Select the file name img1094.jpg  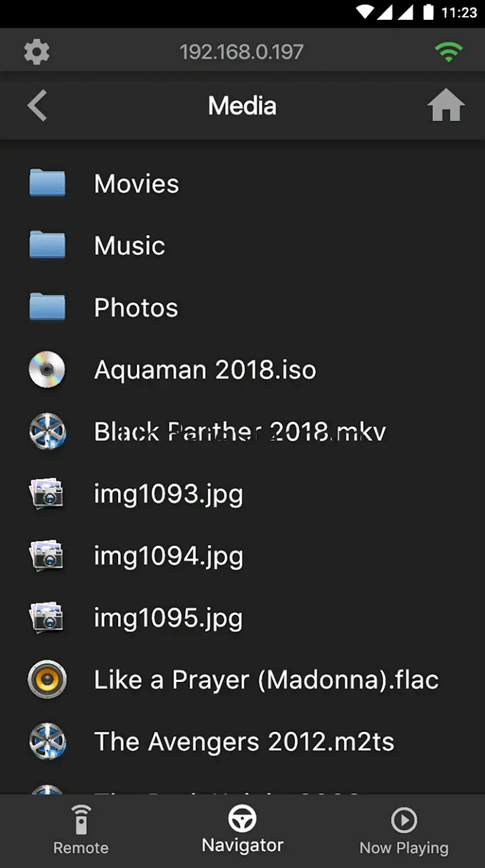169,557
